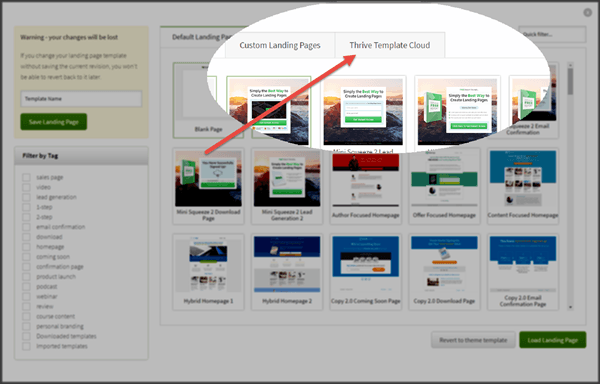
Task: Enable the video tag checkbox
Action: coord(26,187)
